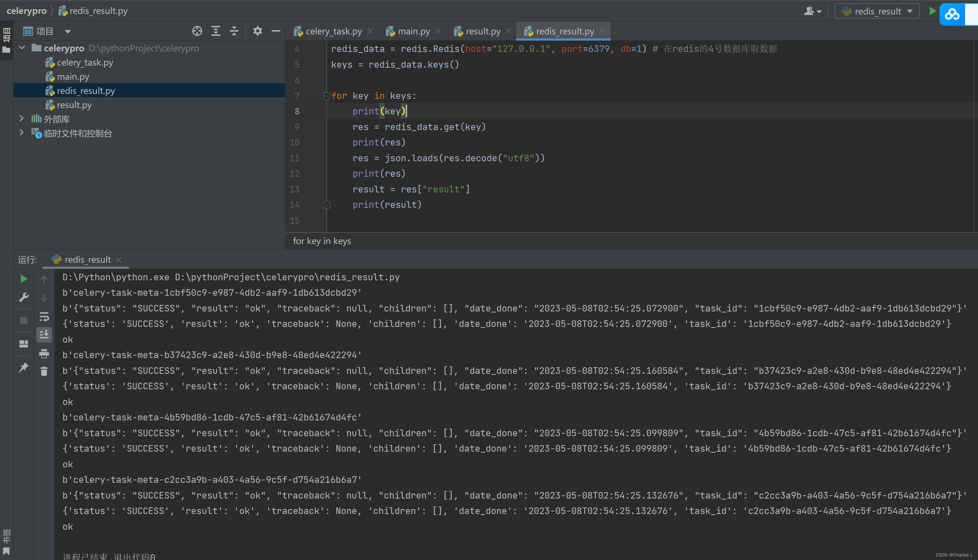Click celerypro breadcrumb in navigation bar

(26, 11)
